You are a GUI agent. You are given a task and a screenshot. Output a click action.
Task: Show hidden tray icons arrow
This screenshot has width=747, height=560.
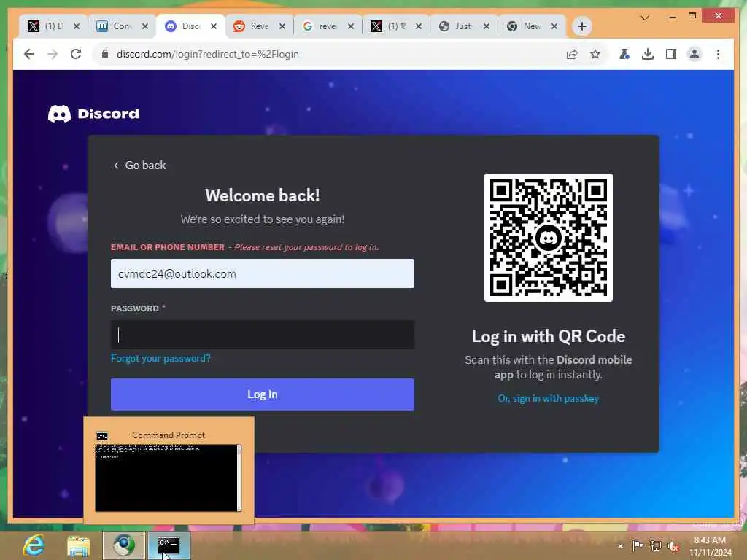pyautogui.click(x=620, y=546)
